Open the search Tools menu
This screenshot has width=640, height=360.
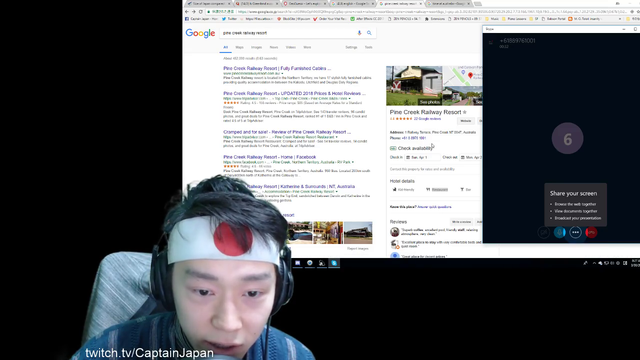coord(368,47)
